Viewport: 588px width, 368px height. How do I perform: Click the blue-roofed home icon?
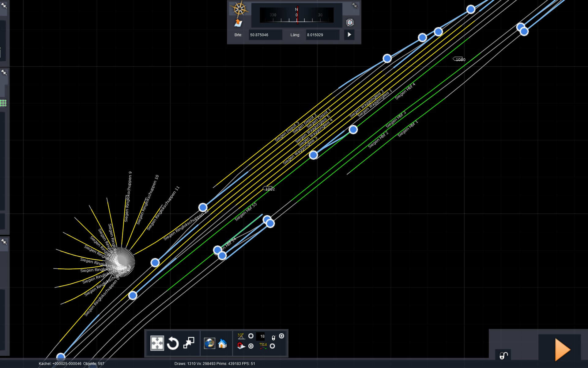[x=223, y=343]
